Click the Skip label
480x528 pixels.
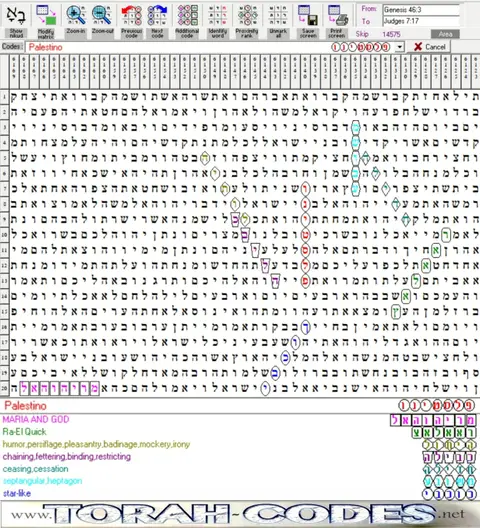coord(362,34)
